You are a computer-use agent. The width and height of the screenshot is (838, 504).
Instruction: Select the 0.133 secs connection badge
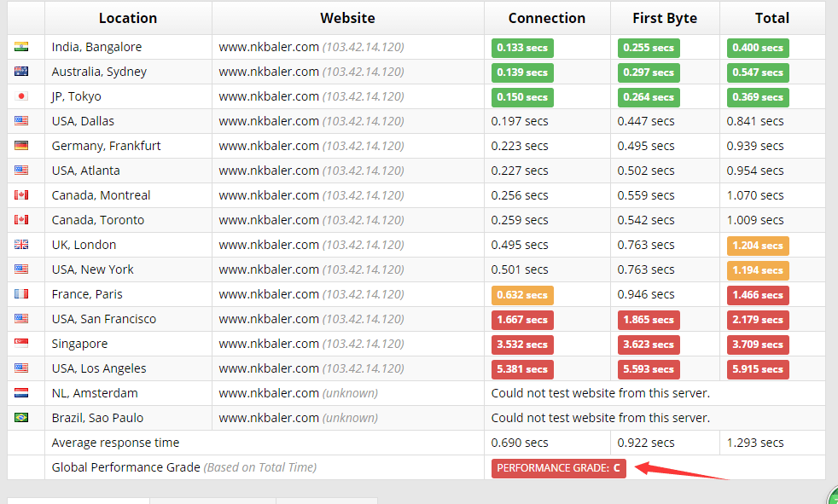pyautogui.click(x=522, y=48)
